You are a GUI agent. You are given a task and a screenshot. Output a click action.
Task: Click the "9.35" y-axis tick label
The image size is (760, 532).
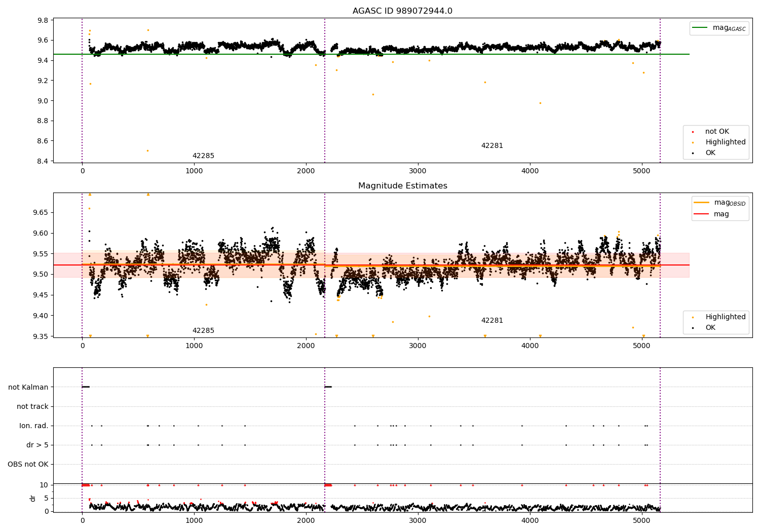pos(41,336)
